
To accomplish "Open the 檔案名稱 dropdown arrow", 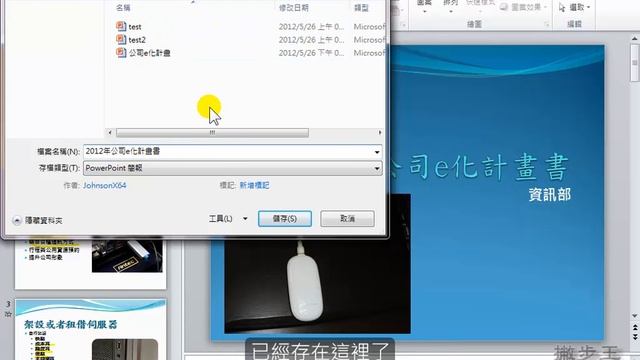I will click(377, 152).
